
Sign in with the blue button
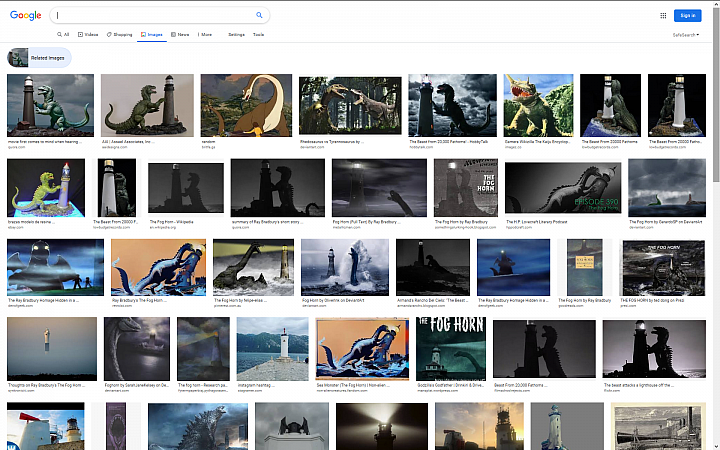[687, 16]
